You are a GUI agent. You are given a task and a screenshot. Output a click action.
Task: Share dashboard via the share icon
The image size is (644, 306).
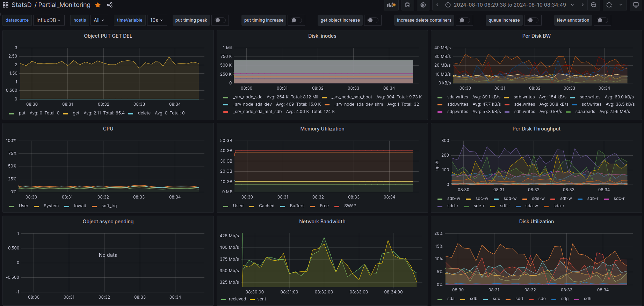(x=110, y=5)
